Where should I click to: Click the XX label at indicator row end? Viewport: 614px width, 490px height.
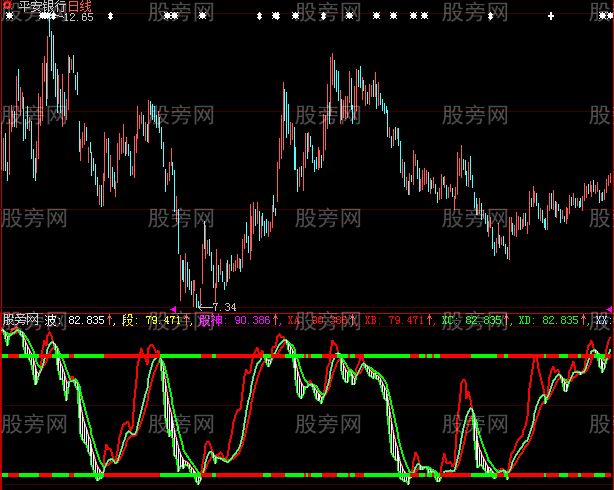(602, 321)
